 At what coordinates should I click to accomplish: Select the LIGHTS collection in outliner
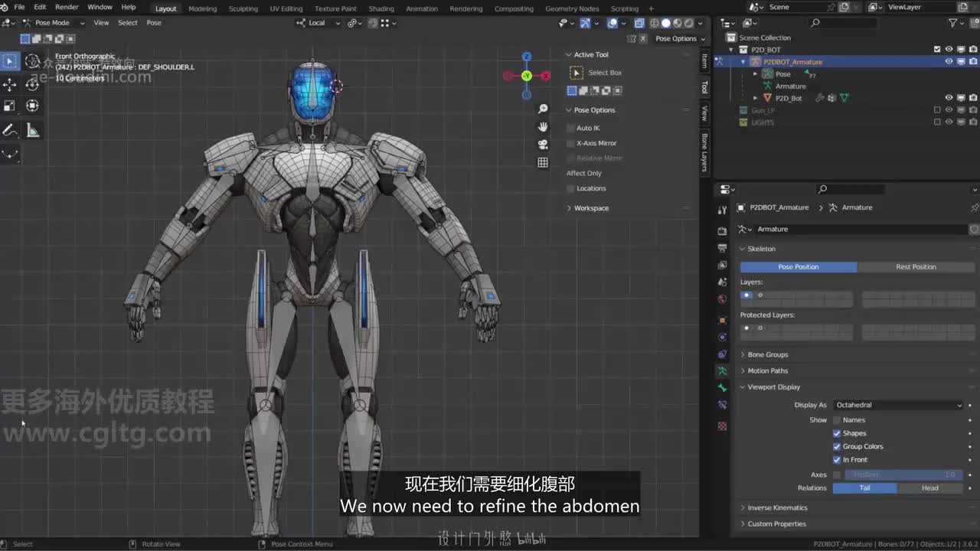763,122
